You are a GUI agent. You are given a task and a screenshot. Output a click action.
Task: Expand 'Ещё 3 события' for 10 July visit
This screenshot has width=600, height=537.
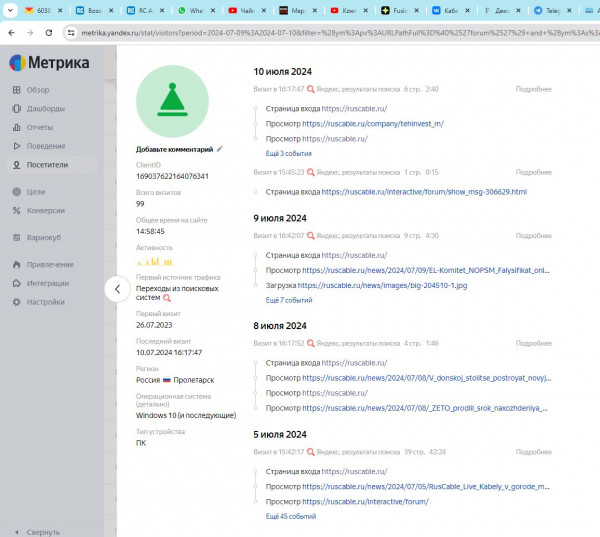pos(288,153)
